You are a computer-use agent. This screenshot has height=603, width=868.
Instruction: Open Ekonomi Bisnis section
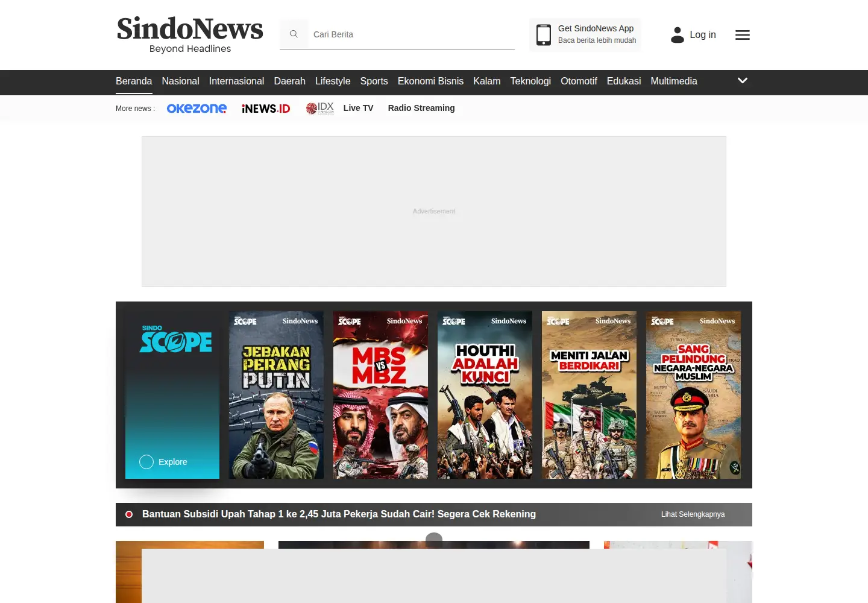pos(430,81)
